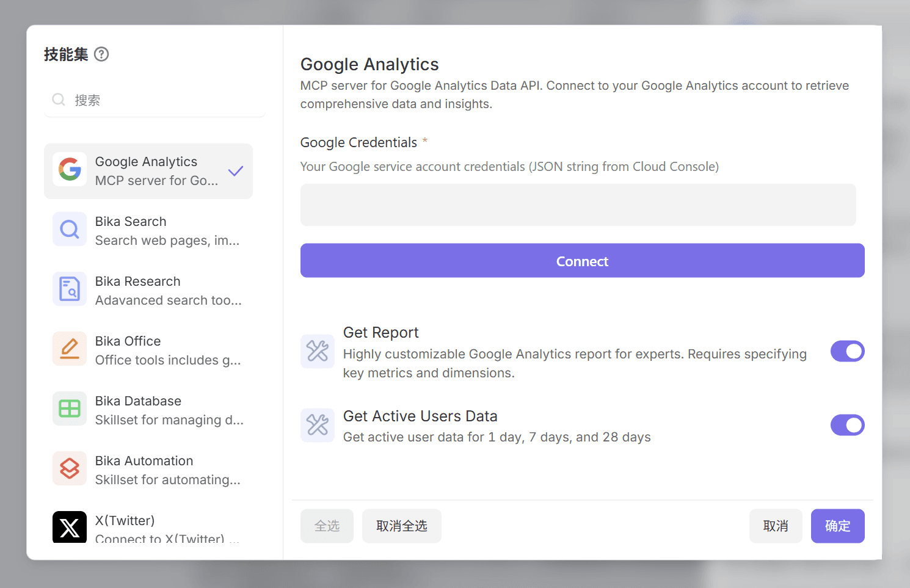Click the Bika Research document icon

pos(69,289)
